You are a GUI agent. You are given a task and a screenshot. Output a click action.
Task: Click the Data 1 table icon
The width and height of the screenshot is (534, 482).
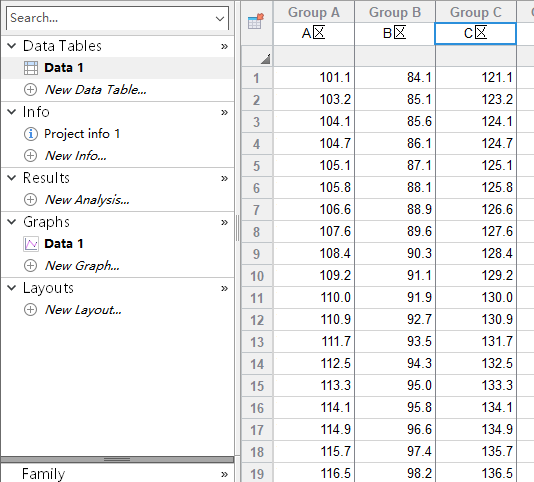click(31, 68)
